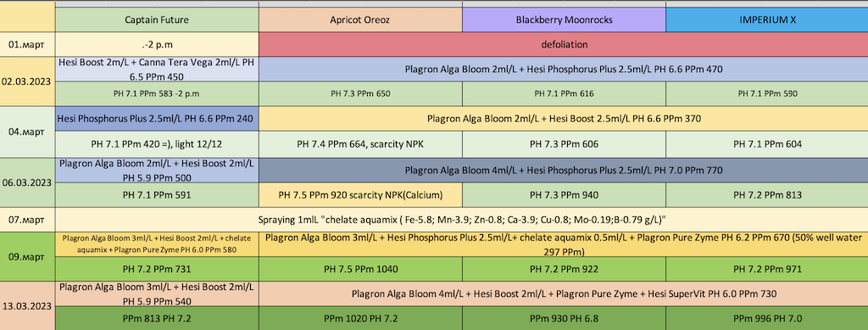Click the PPm 813 PH 7.2 cell
This screenshot has width=868, height=330.
pos(157,319)
